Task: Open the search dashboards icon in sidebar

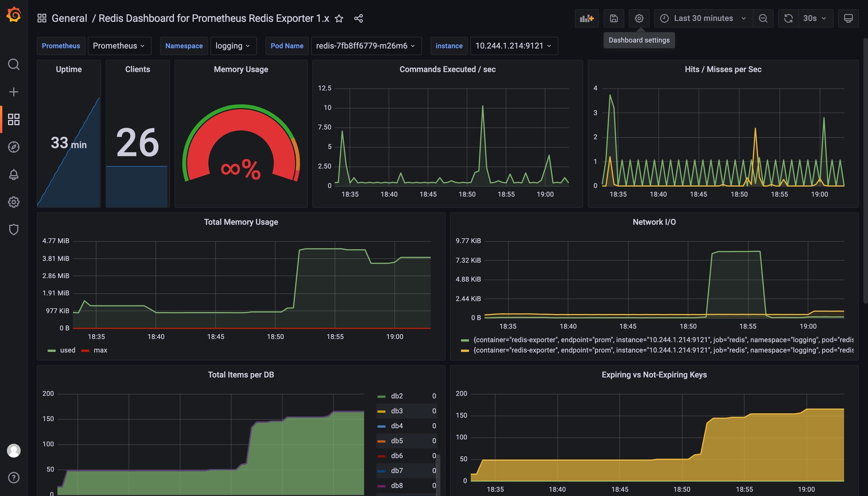Action: point(13,64)
